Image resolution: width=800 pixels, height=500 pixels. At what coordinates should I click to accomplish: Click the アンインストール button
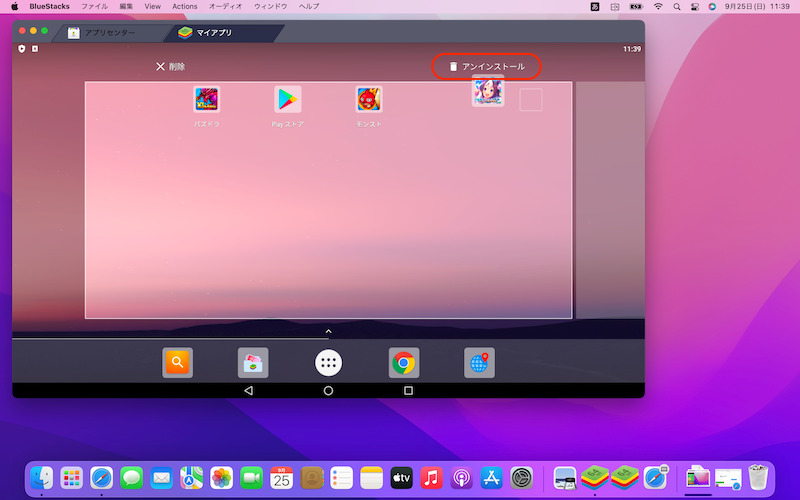[x=487, y=67]
